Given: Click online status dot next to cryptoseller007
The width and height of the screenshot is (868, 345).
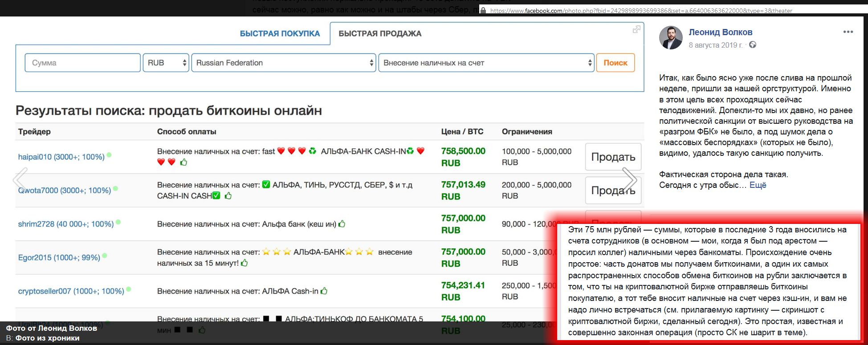Looking at the screenshot, I should click(129, 289).
